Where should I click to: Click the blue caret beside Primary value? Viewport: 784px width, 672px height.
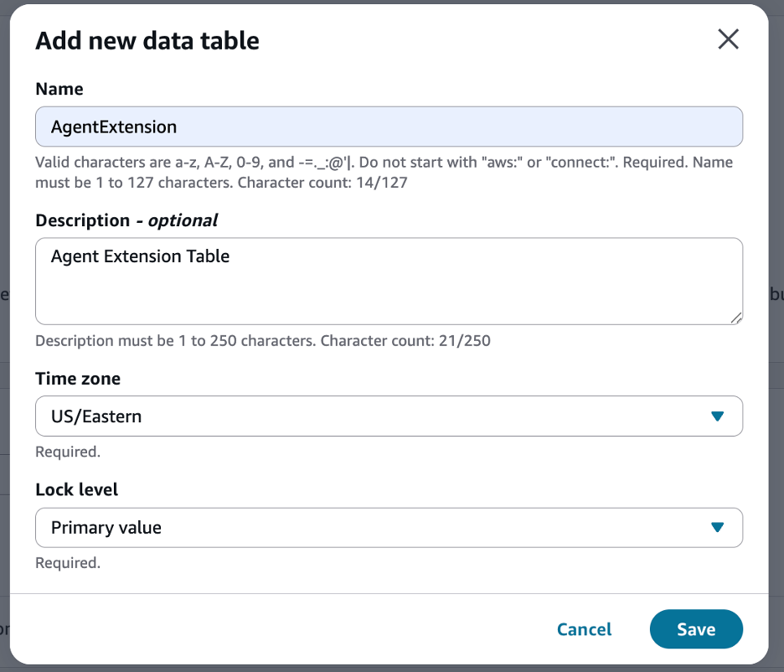tap(717, 527)
